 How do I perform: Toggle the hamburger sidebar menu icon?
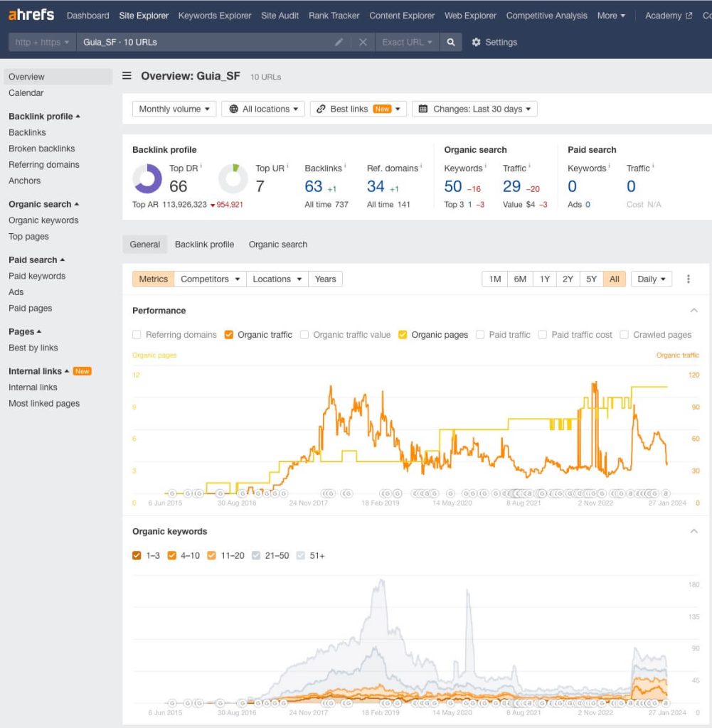pyautogui.click(x=127, y=76)
